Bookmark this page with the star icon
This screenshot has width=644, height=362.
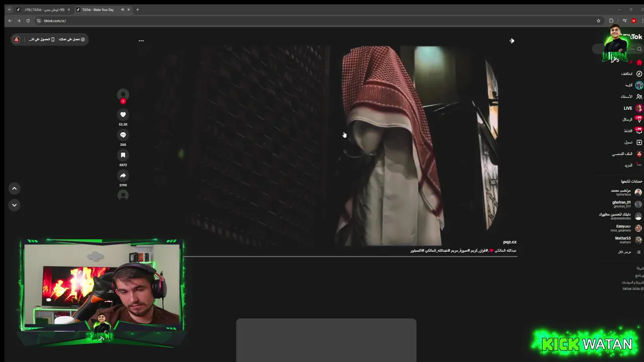(598, 21)
